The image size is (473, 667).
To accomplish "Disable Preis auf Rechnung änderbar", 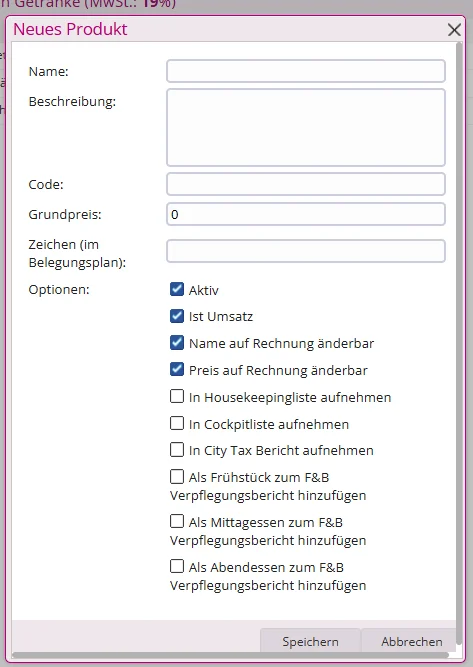I will (177, 370).
